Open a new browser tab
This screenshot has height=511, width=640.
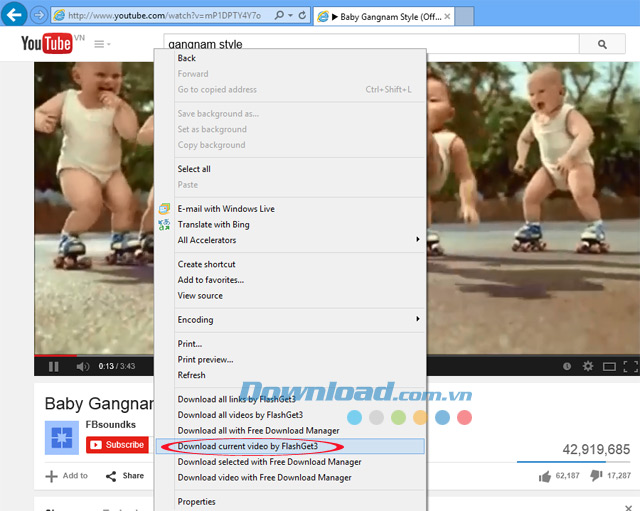[464, 16]
